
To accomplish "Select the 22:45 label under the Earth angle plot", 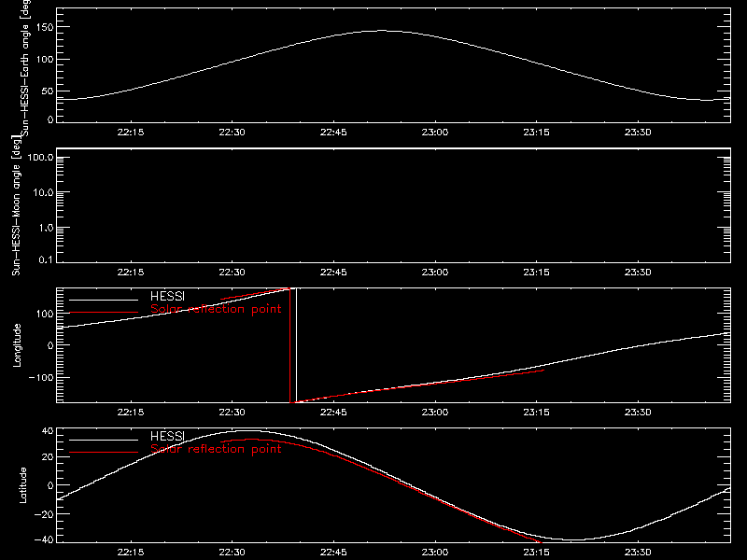I will [333, 133].
